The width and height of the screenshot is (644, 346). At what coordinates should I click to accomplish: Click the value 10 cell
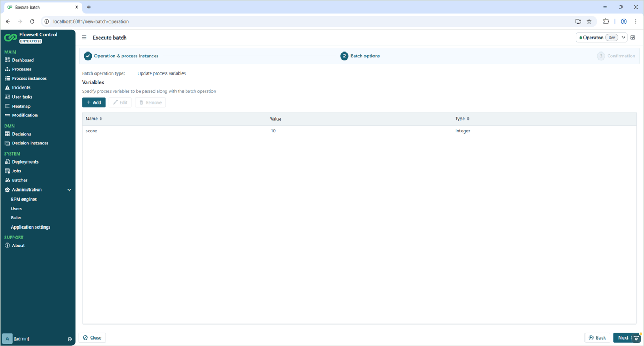(273, 131)
